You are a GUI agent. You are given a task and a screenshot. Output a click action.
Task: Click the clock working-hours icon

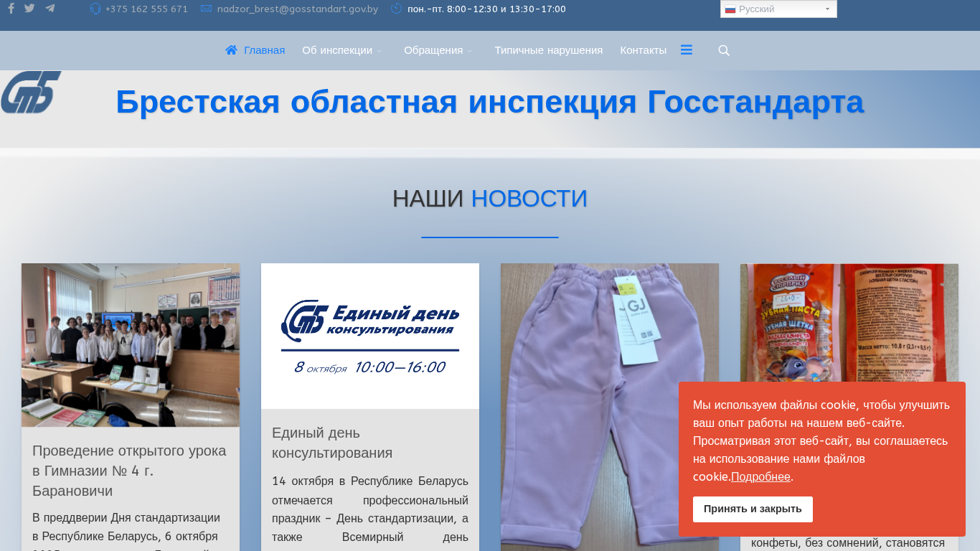pos(397,9)
